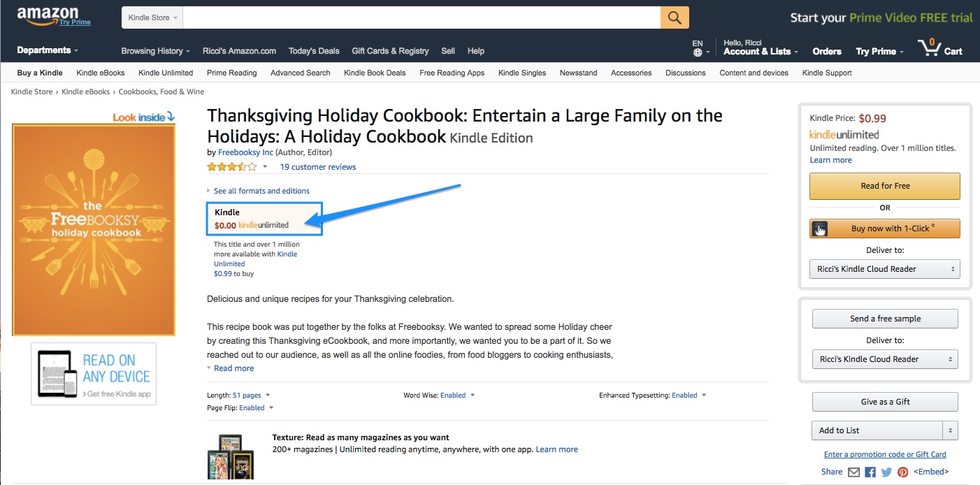
Task: Share on Twitter bird icon
Action: tap(886, 472)
